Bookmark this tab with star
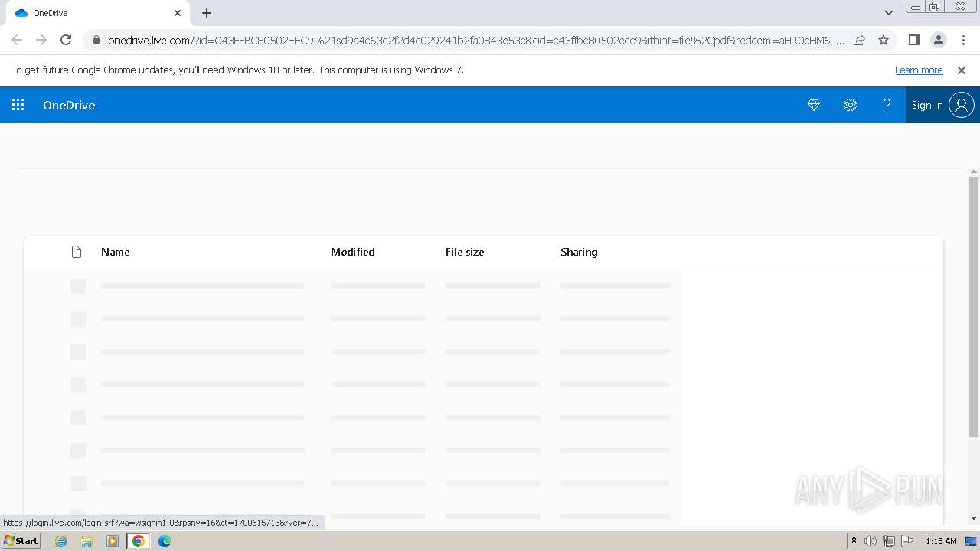This screenshot has height=551, width=980. (x=884, y=40)
